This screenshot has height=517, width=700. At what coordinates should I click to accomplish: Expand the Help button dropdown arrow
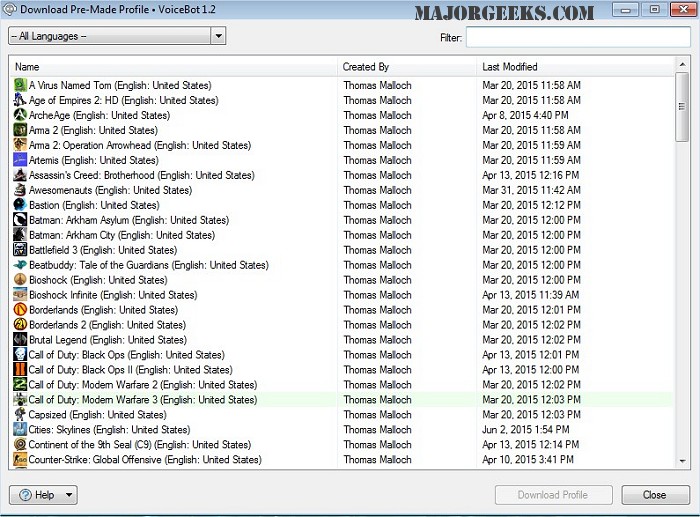coord(69,495)
